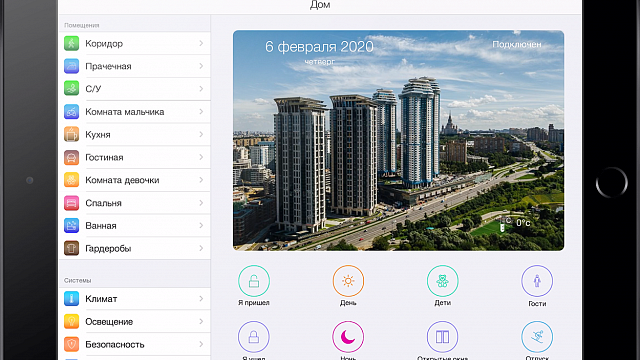Activate the Дети teddy bear scene
Image resolution: width=640 pixels, height=360 pixels.
[442, 281]
